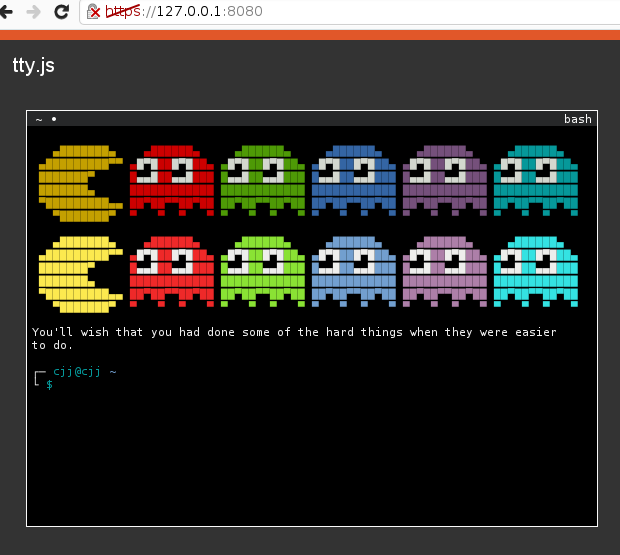620x555 pixels.
Task: Click the dark blue ghost in top row
Action: pos(353,180)
